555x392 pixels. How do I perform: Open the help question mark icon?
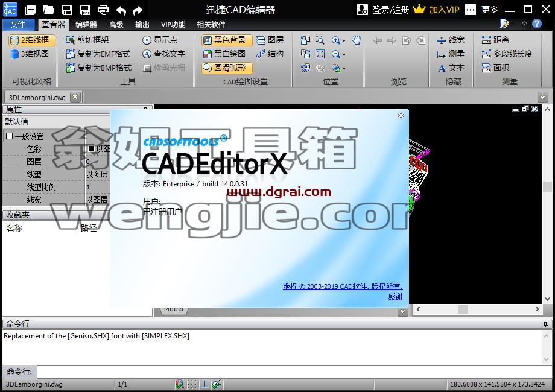tap(537, 24)
